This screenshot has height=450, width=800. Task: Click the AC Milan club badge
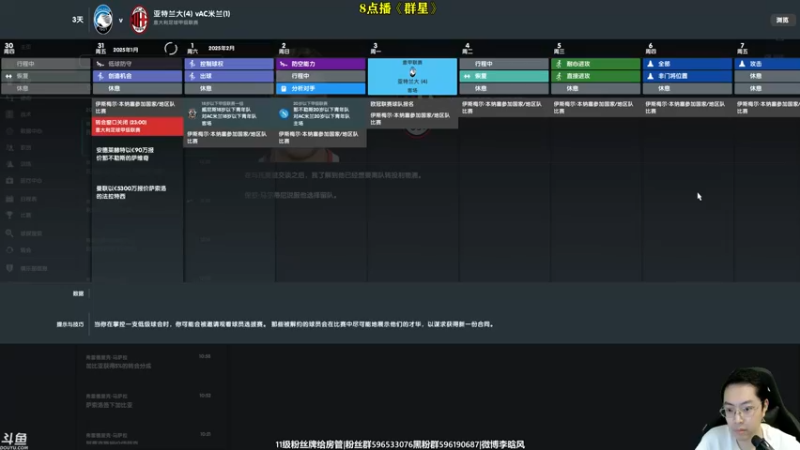click(x=139, y=20)
